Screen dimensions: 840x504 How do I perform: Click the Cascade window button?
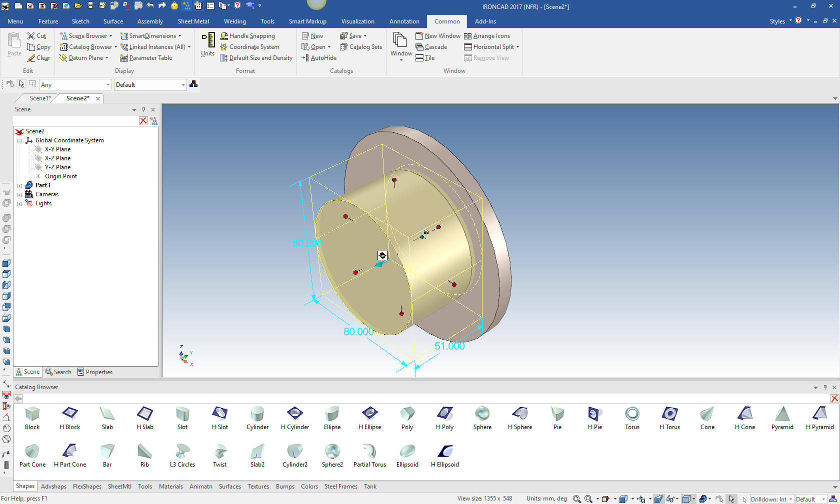point(431,47)
